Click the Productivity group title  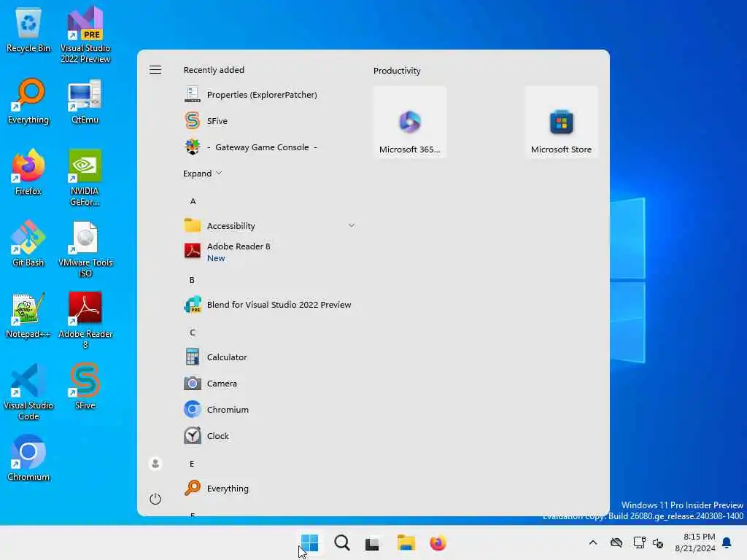397,71
